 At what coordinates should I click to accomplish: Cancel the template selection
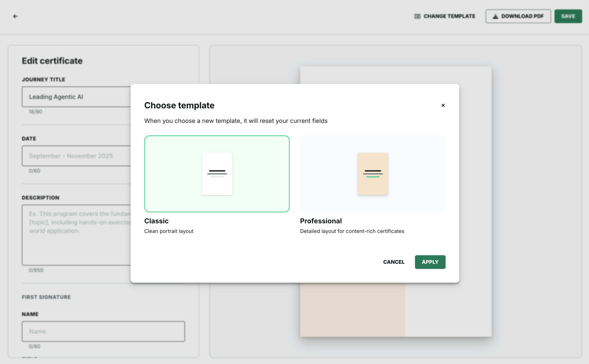point(394,262)
